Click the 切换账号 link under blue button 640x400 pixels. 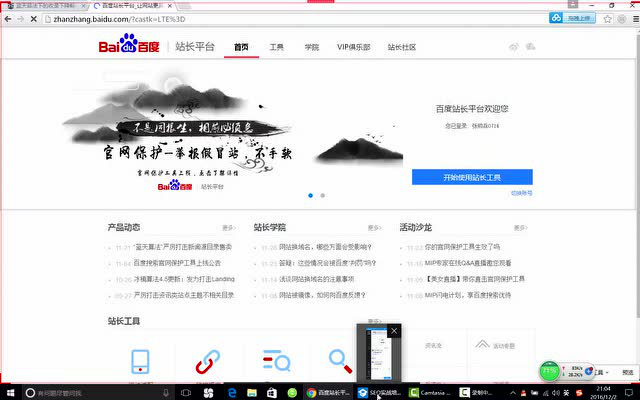522,193
